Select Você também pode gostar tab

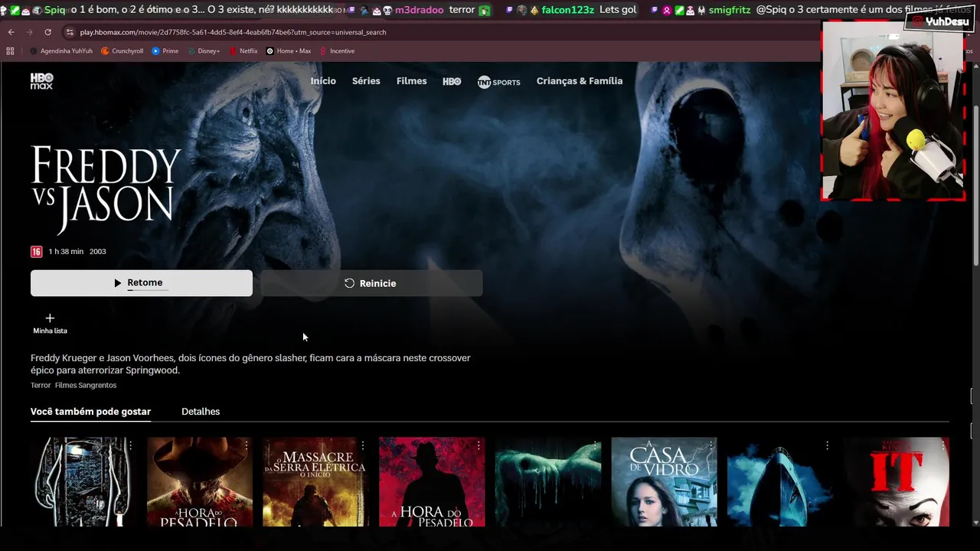(x=90, y=412)
